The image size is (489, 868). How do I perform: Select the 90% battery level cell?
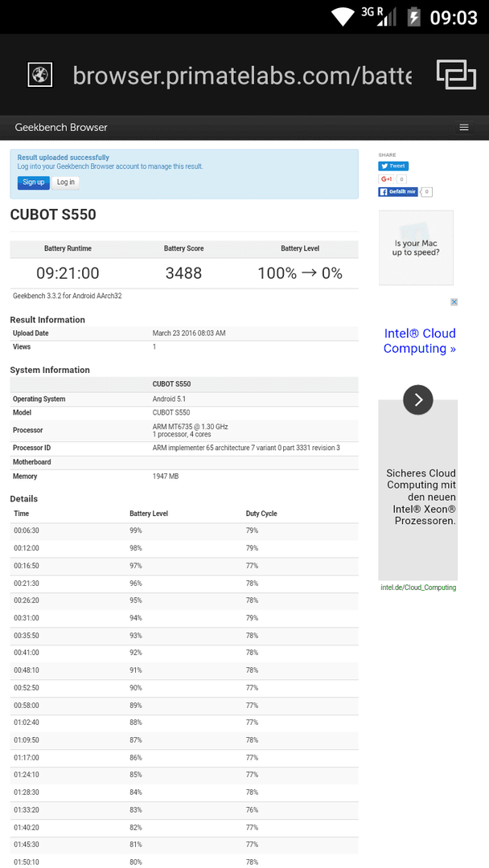136,687
